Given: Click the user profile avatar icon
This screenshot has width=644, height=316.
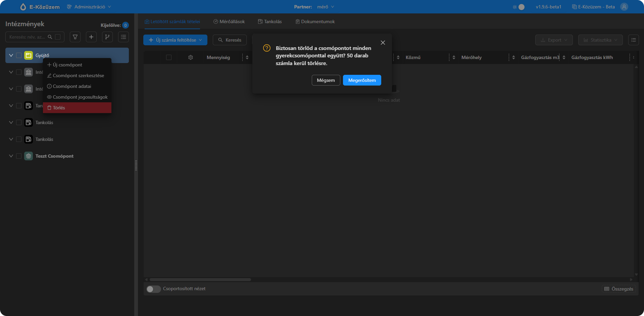Looking at the screenshot, I should coord(624,7).
